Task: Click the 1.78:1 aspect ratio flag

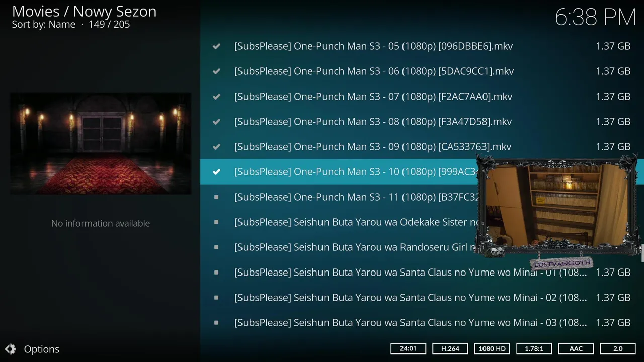Action: click(x=534, y=348)
